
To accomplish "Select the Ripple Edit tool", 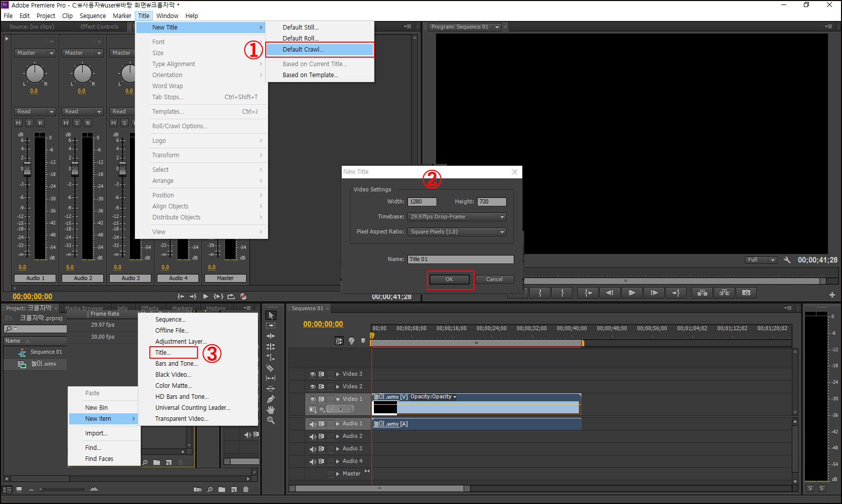I will tap(271, 336).
